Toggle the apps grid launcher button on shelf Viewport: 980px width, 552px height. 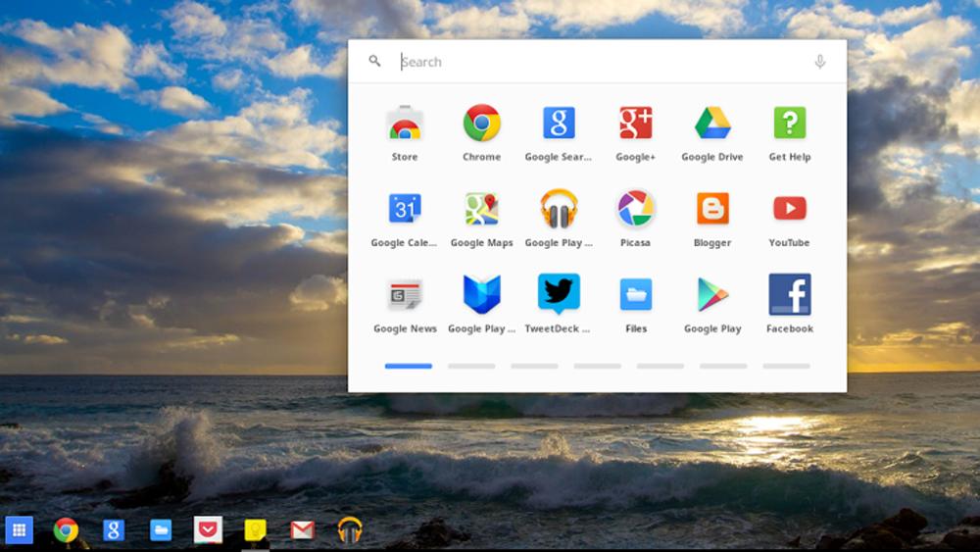[19, 530]
